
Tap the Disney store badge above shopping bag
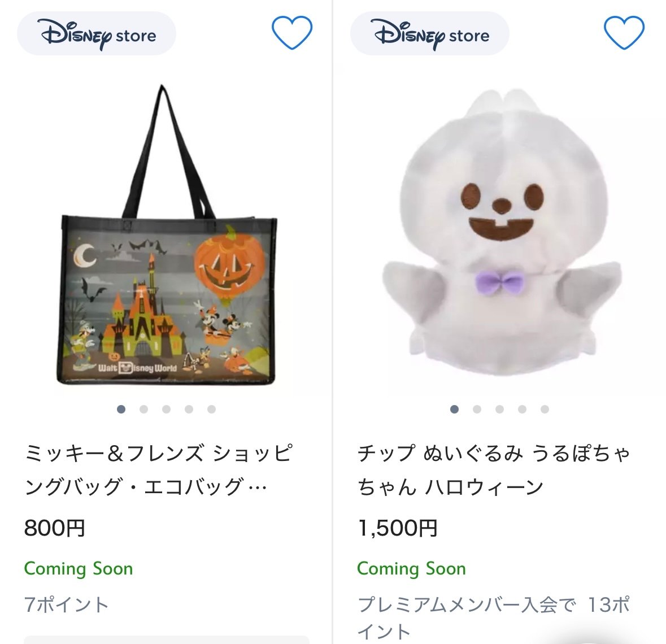pyautogui.click(x=97, y=33)
